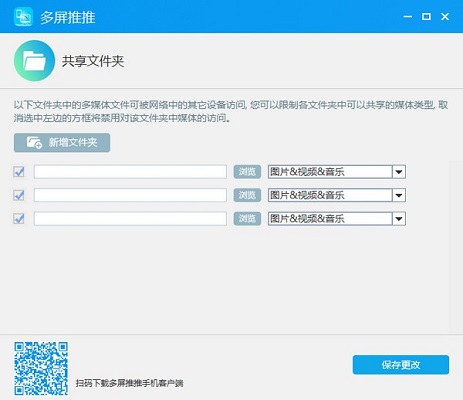Focus the first folder path input field
Viewport: 463px width, 400px height.
point(130,172)
